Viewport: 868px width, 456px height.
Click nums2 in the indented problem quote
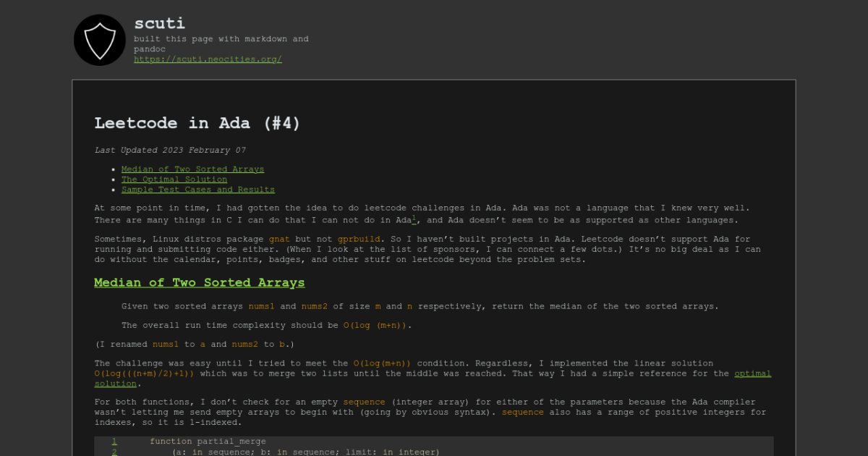315,307
